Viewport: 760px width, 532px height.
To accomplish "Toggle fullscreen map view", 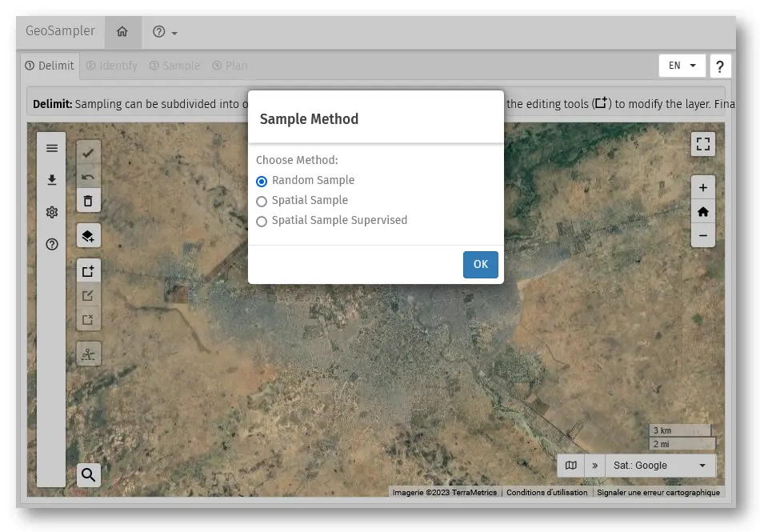I will (x=702, y=144).
